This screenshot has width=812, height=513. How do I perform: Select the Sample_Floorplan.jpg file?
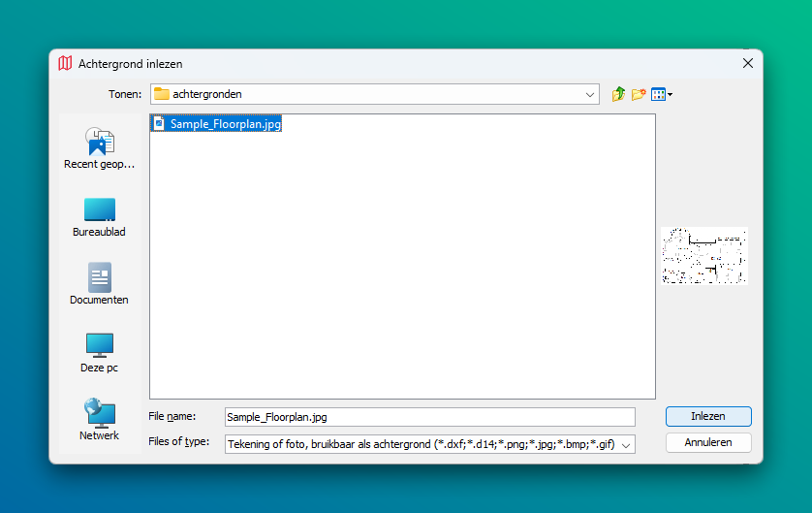tap(225, 124)
